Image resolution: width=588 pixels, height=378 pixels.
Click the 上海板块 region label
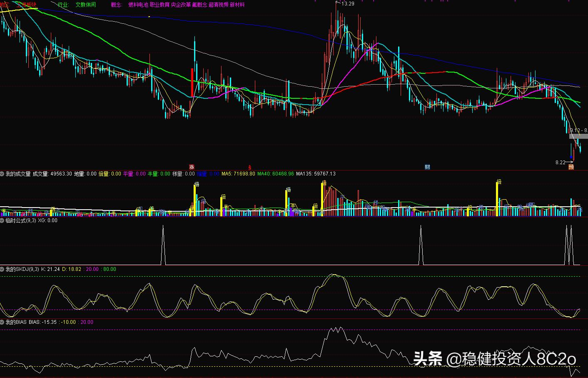pyautogui.click(x=27, y=5)
